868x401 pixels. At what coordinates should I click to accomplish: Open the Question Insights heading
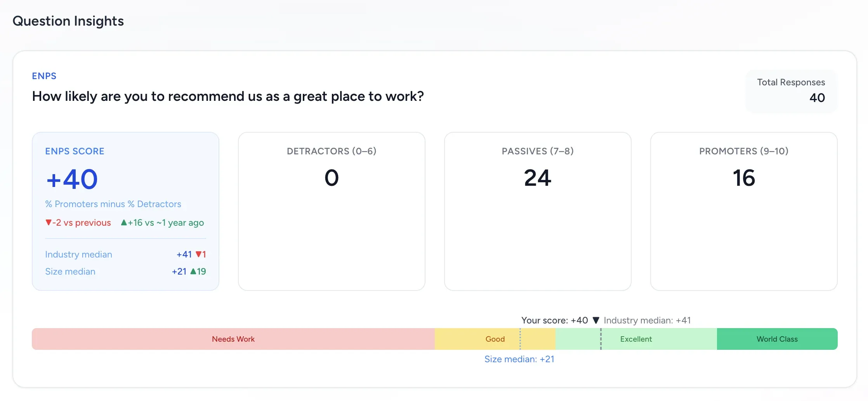(68, 21)
